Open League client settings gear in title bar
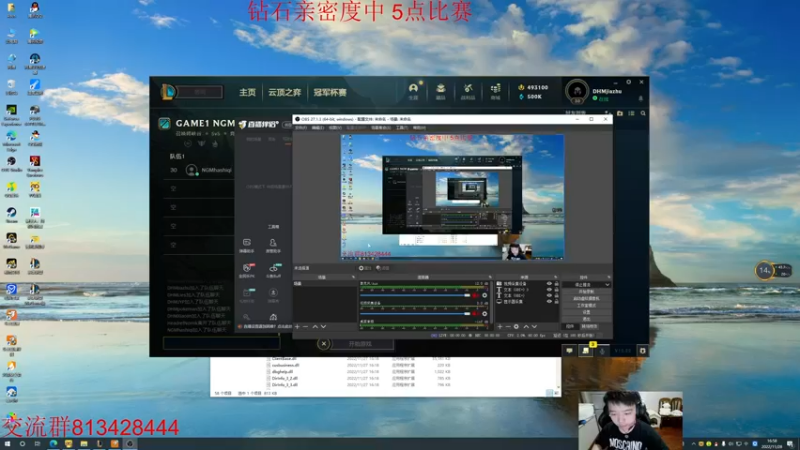The width and height of the screenshot is (800, 450). tap(629, 82)
